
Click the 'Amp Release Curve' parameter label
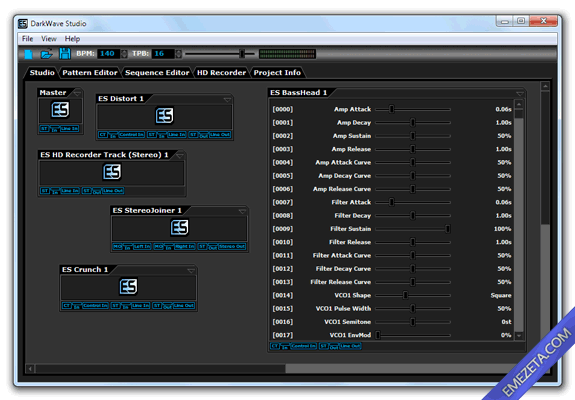coord(342,189)
